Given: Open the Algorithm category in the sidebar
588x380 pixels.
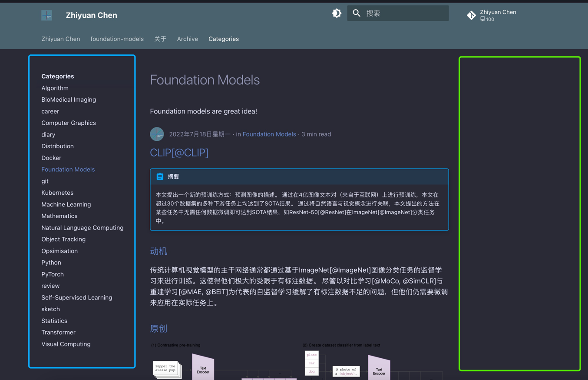Looking at the screenshot, I should [x=55, y=88].
